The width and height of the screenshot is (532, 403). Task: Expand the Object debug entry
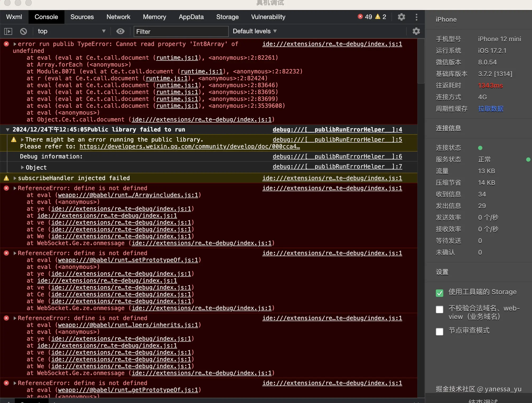[22, 167]
